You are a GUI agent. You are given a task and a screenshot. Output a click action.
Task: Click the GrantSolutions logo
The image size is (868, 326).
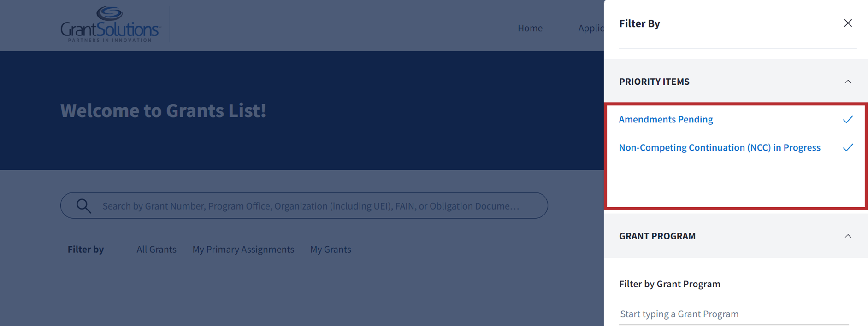110,24
